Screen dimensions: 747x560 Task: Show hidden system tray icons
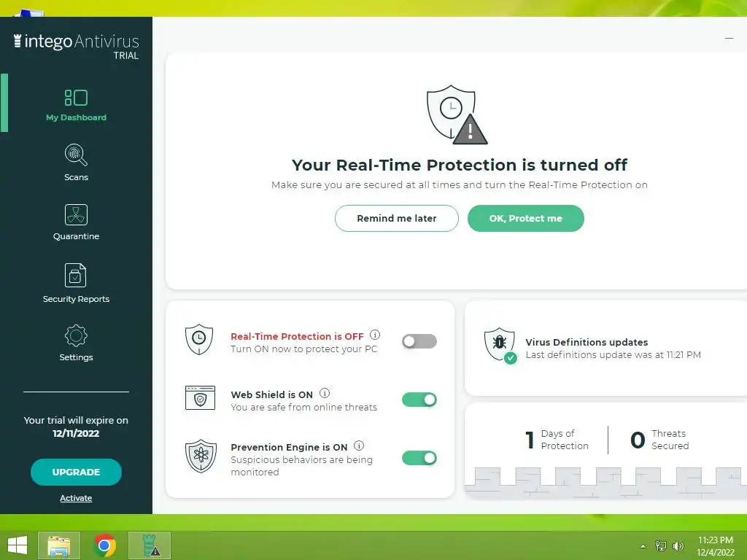pyautogui.click(x=643, y=546)
